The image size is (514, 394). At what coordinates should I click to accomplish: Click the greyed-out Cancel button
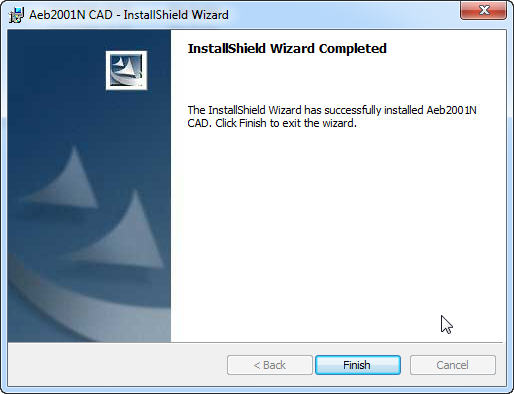pos(453,365)
